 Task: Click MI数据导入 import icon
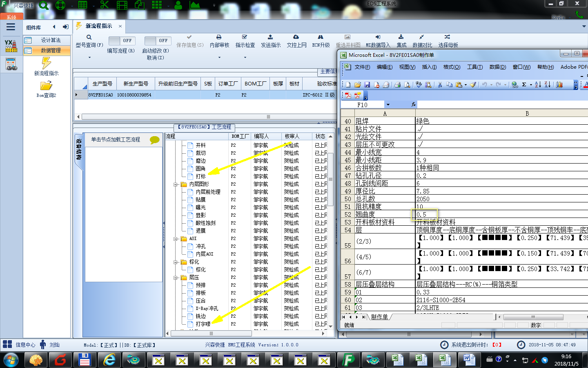click(378, 37)
